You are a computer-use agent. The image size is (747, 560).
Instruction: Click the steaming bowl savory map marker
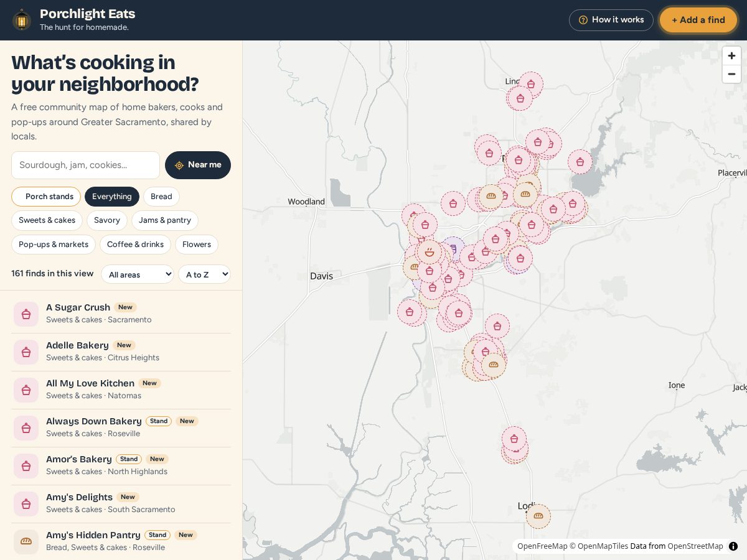pyautogui.click(x=429, y=253)
